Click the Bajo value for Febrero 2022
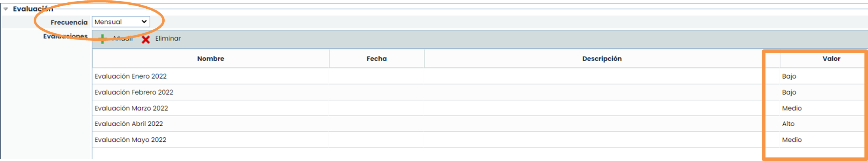This screenshot has height=161, width=868. coord(789,92)
